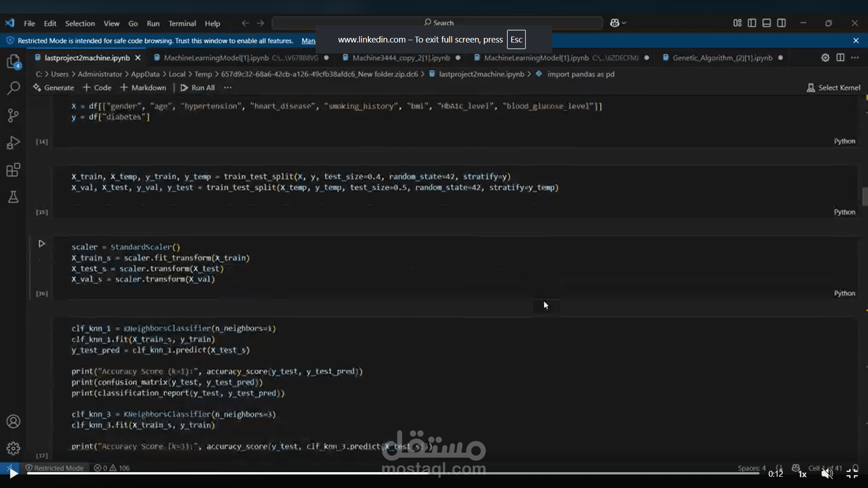Open Run and Debug view
The image size is (868, 488).
point(14,143)
